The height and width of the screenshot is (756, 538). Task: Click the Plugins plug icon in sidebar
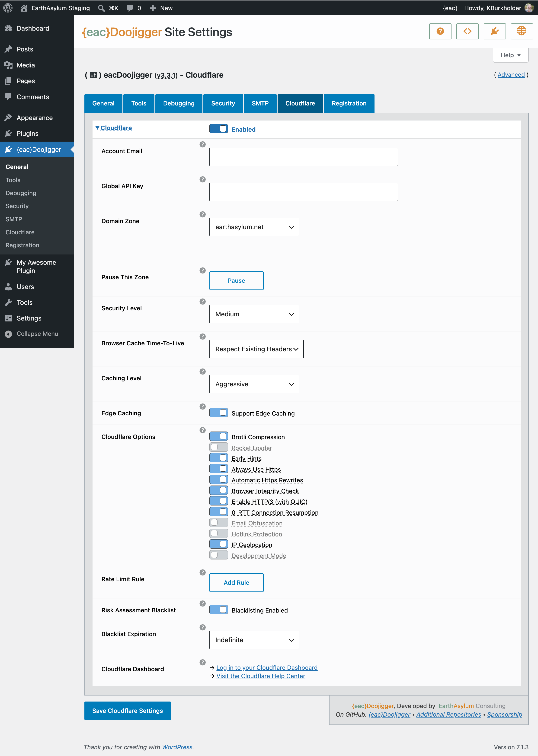click(9, 134)
